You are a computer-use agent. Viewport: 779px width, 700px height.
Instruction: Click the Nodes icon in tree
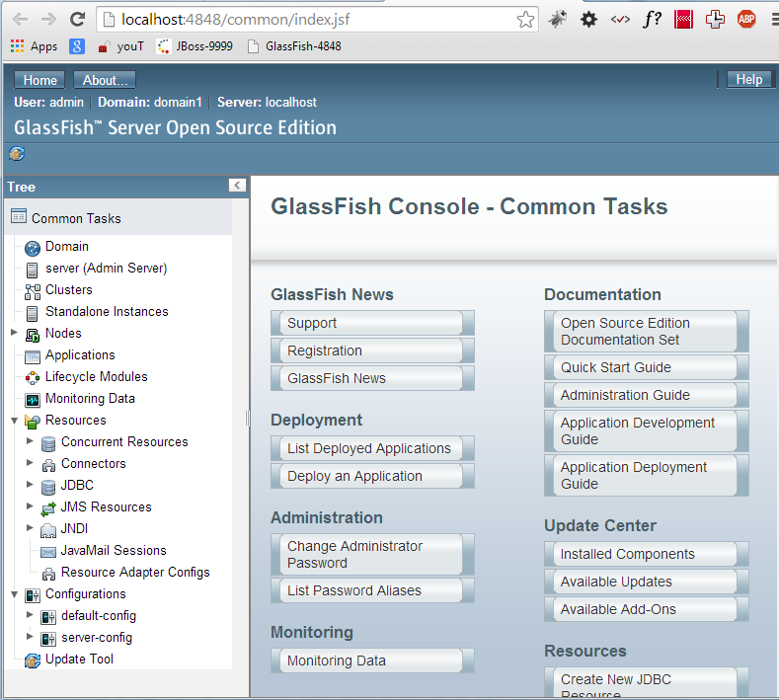pyautogui.click(x=33, y=336)
